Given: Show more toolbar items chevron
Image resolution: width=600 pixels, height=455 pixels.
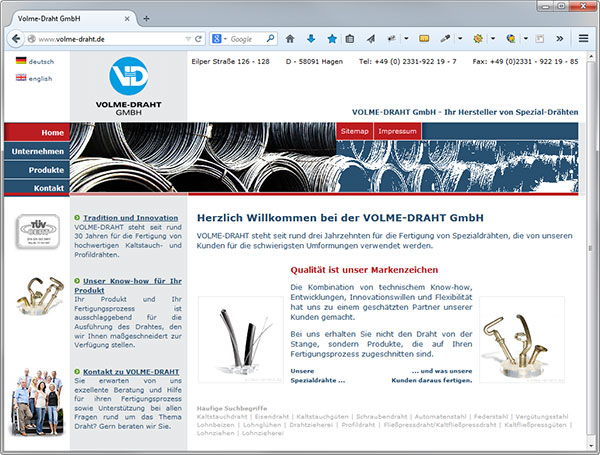Looking at the screenshot, I should pyautogui.click(x=560, y=38).
